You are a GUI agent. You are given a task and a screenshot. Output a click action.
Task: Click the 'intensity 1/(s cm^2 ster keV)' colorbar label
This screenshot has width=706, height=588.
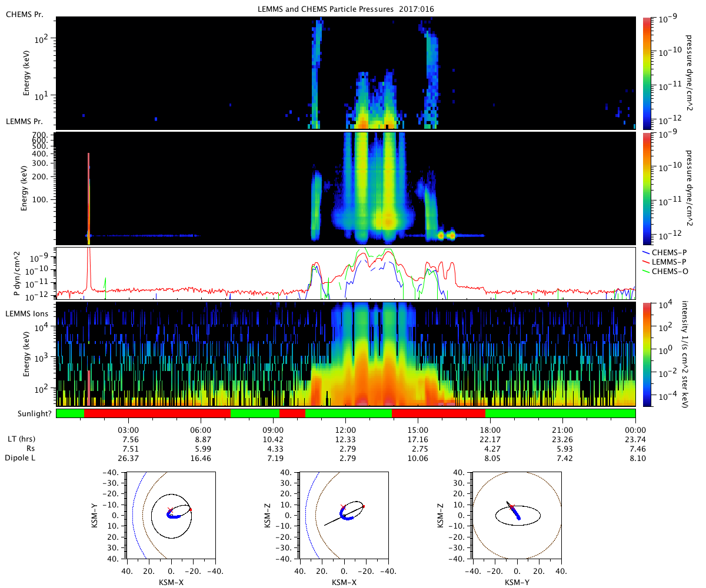pos(684,355)
